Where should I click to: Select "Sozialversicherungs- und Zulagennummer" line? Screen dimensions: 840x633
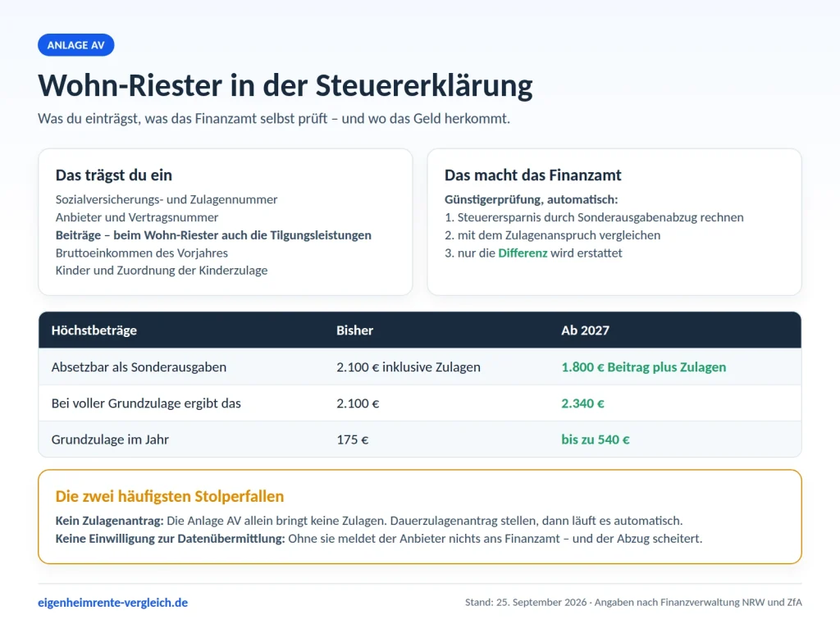pos(166,199)
